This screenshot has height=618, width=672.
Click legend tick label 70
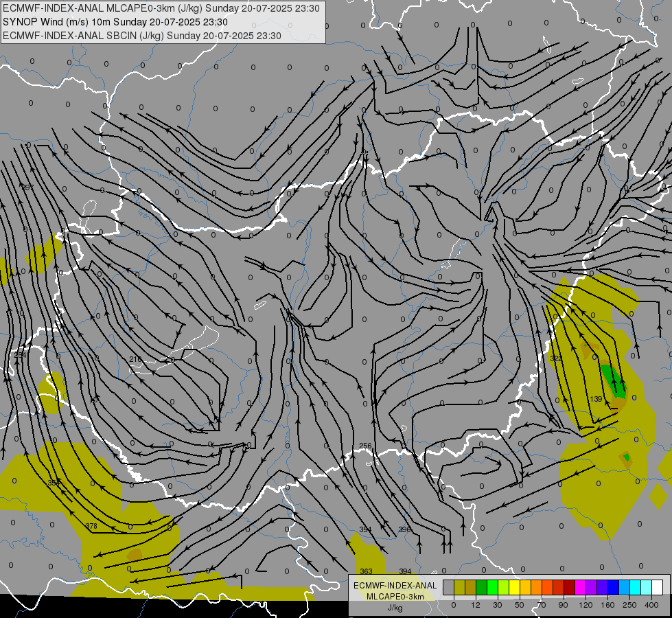(x=542, y=605)
